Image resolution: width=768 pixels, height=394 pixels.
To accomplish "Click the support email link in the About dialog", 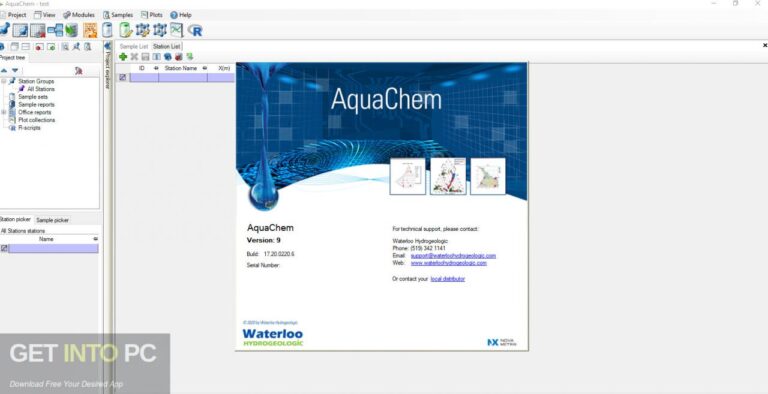I will (453, 256).
